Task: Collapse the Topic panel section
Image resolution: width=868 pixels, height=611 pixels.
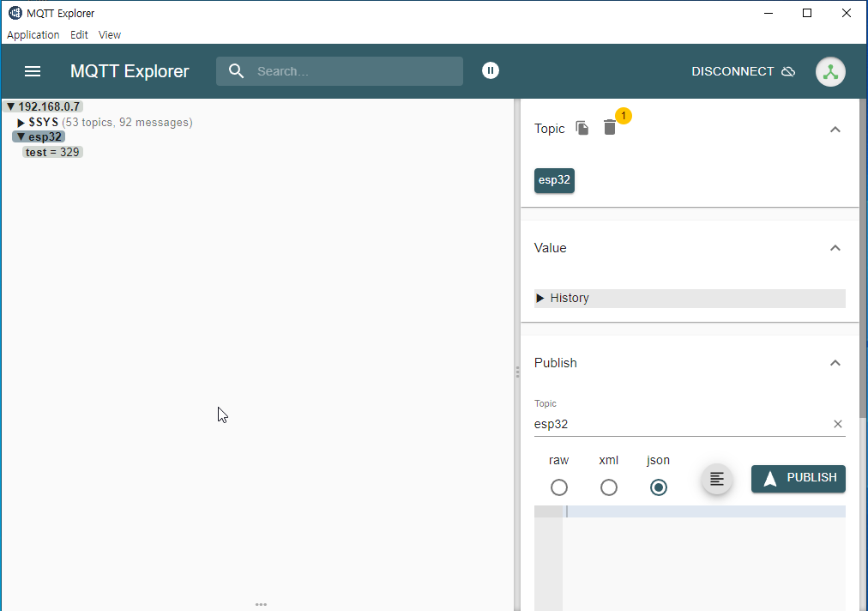Action: pyautogui.click(x=835, y=130)
